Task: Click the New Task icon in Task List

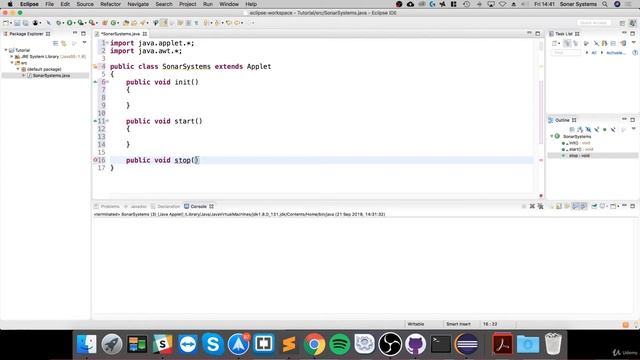Action: (x=555, y=43)
